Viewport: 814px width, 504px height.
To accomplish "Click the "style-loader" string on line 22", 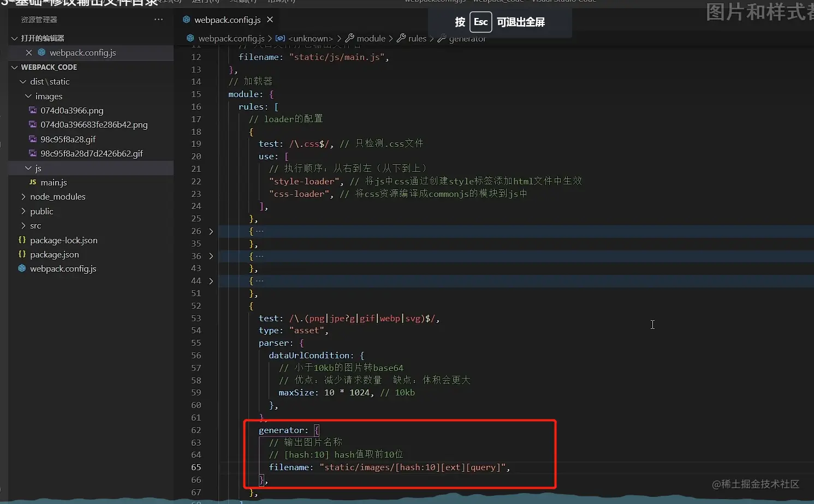I will 304,181.
